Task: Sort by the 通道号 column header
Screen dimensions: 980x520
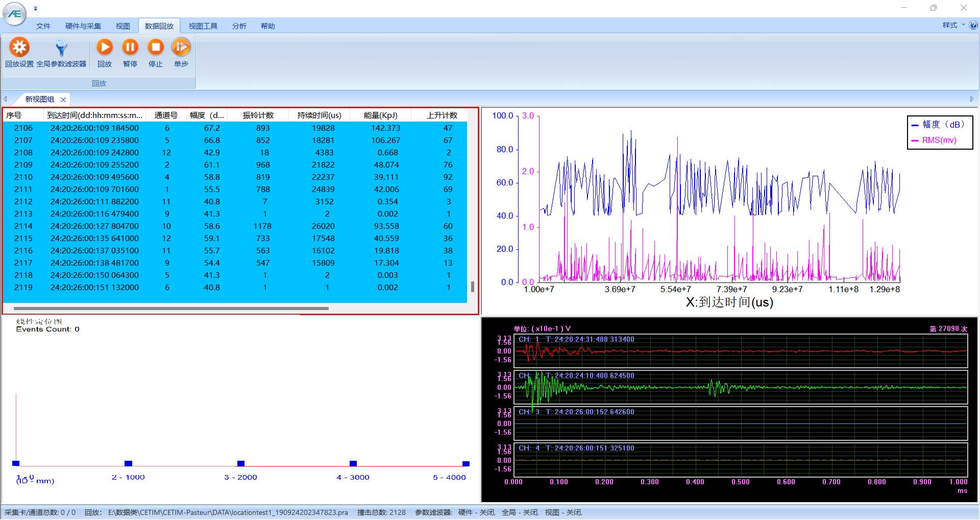Action: (x=166, y=115)
